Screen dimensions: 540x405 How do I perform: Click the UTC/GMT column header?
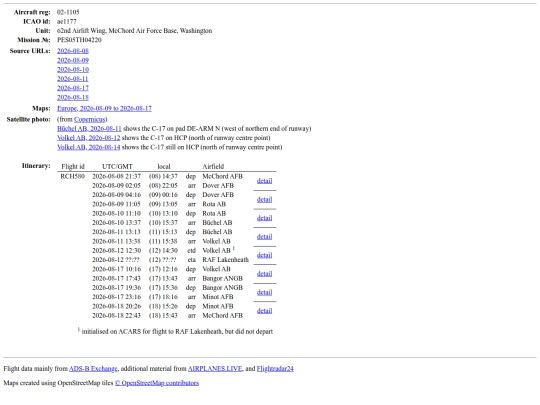pyautogui.click(x=117, y=167)
